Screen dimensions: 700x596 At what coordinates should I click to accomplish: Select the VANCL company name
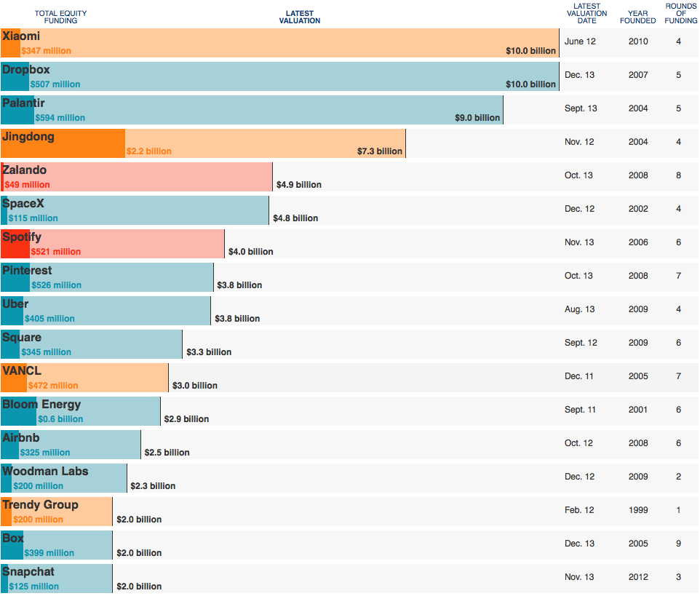pos(21,371)
